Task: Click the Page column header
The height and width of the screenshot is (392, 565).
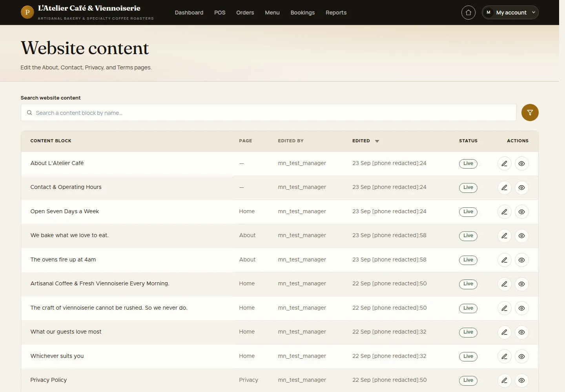Action: [x=246, y=141]
